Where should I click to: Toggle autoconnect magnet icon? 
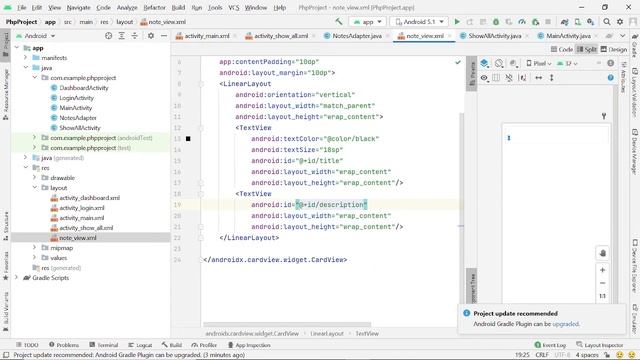pos(509,78)
